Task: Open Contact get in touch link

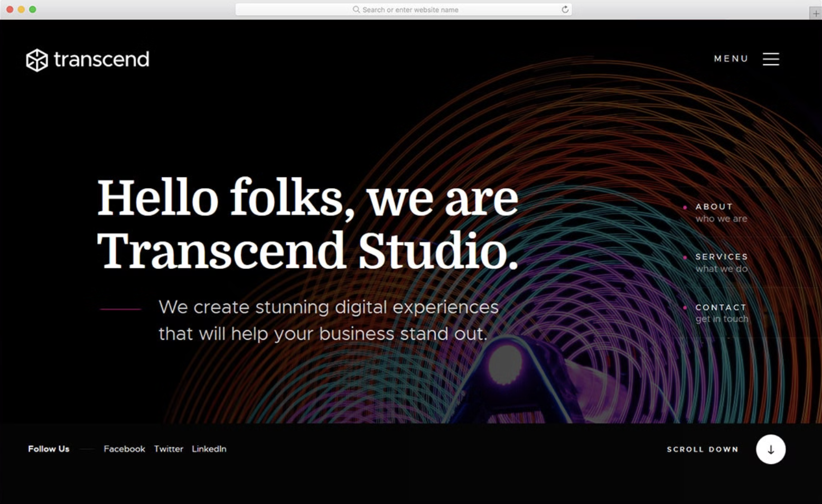Action: click(721, 313)
